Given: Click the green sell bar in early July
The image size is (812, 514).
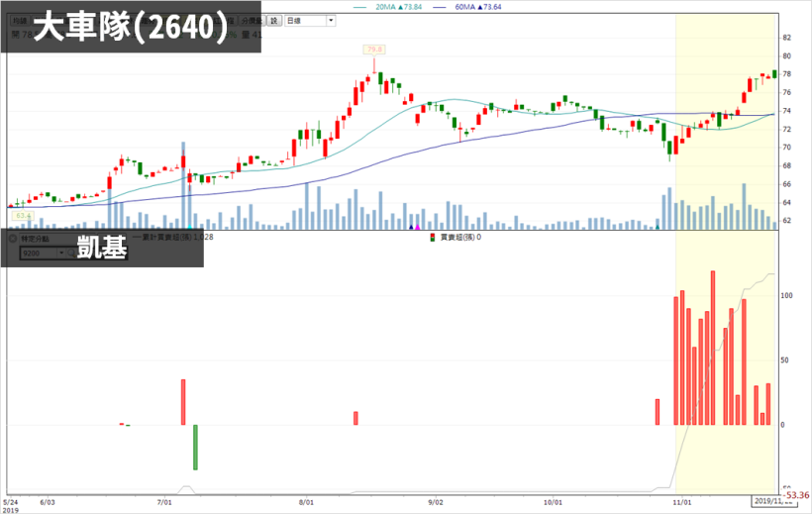Looking at the screenshot, I should point(195,448).
